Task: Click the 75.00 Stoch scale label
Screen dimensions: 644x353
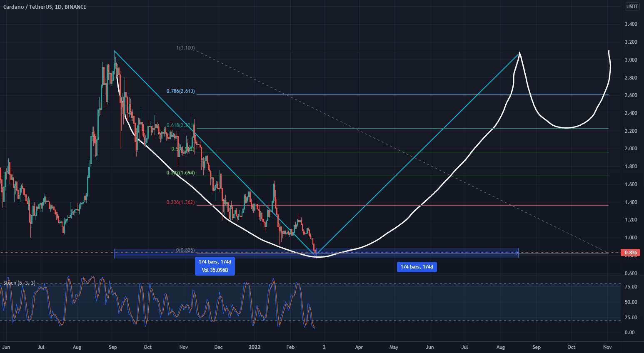Action: (x=631, y=287)
